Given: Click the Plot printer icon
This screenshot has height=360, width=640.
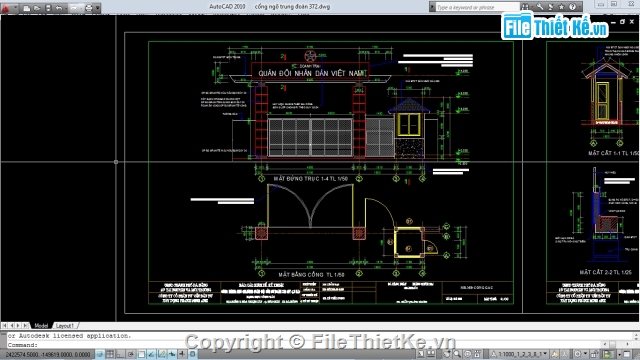Looking at the screenshot, I should point(89,8).
